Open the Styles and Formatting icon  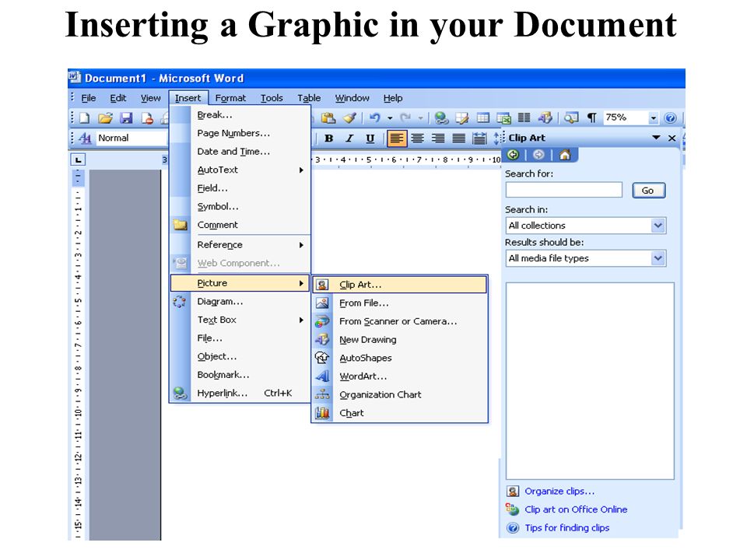coord(85,138)
